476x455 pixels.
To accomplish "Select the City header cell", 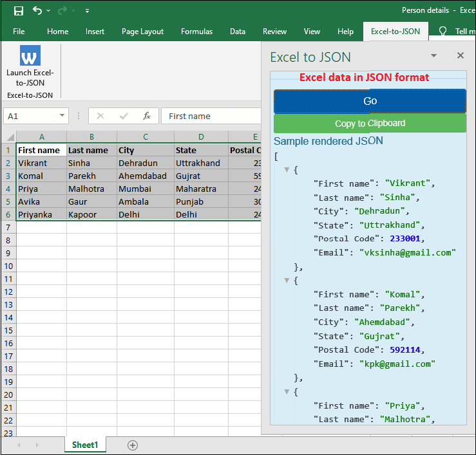I will [x=146, y=150].
